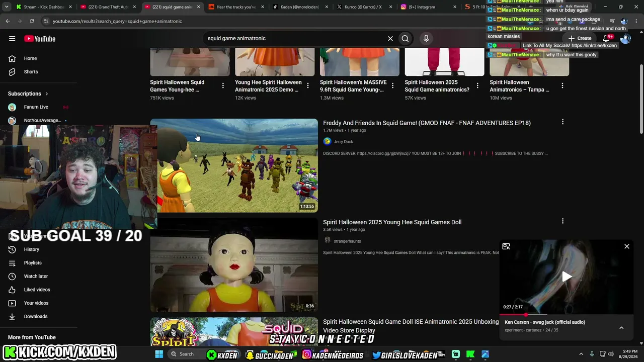Open the Photos app on the taskbar
Screen dimensions: 644x362
(x=486, y=354)
